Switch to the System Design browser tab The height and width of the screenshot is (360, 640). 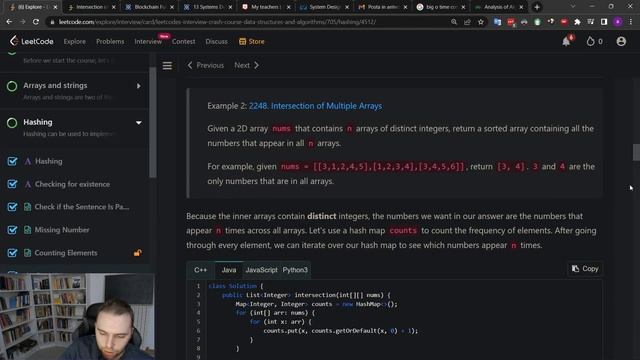pyautogui.click(x=324, y=7)
